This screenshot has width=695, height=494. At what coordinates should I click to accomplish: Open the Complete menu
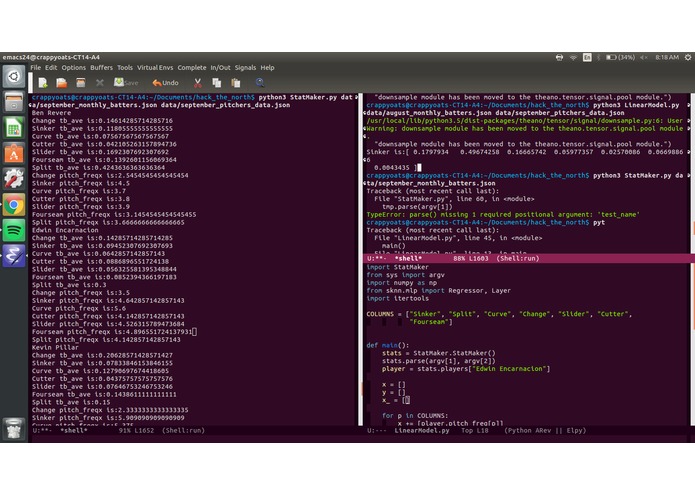(192, 67)
